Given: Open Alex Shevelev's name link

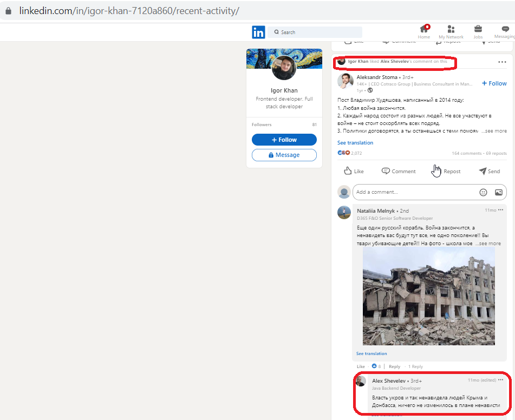Looking at the screenshot, I should (x=388, y=380).
